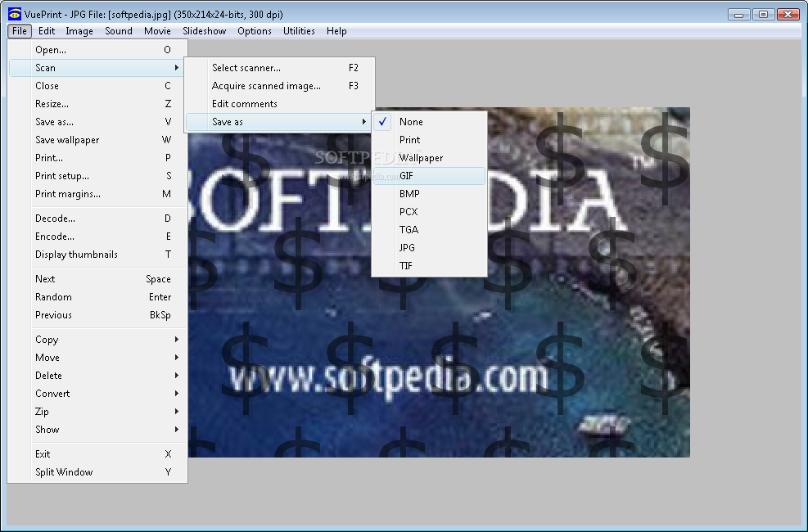Choose Save wallpaper menu item
The image size is (808, 532).
pyautogui.click(x=97, y=140)
